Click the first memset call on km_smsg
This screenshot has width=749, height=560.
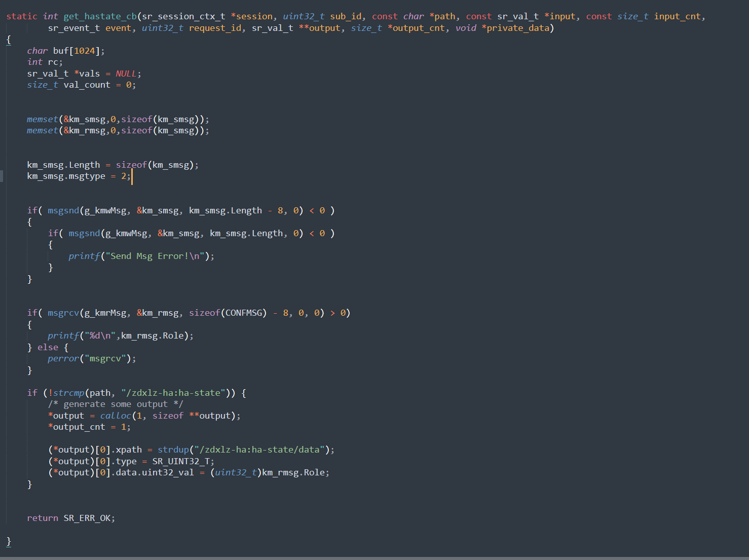(x=42, y=119)
